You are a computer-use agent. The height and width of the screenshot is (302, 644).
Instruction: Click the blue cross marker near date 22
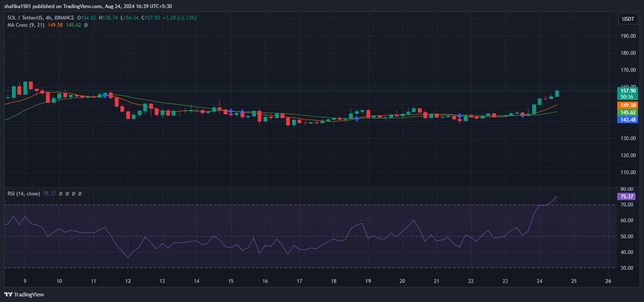[460, 116]
